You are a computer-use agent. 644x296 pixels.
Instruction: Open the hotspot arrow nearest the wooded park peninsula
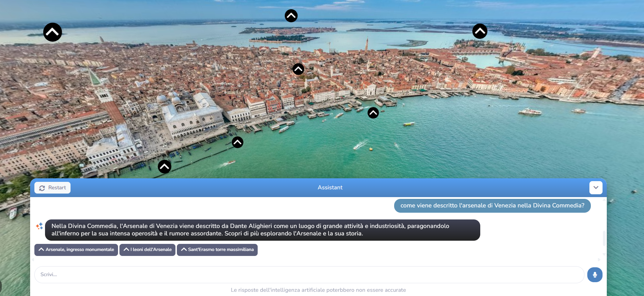(480, 31)
